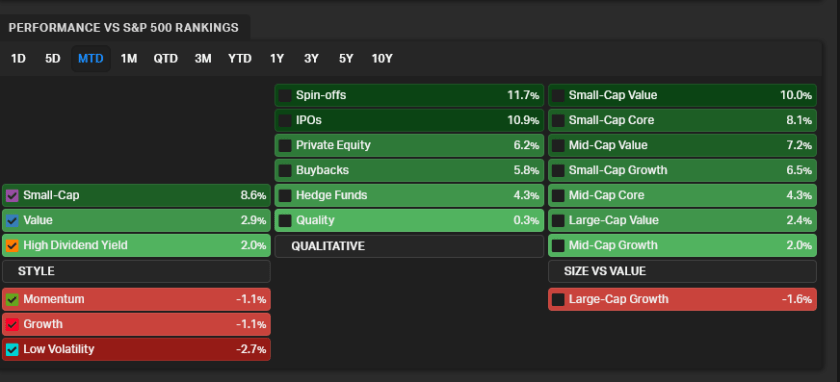This screenshot has height=382, width=840.
Task: Select the SIZE VS VALUE header
Action: pos(682,271)
